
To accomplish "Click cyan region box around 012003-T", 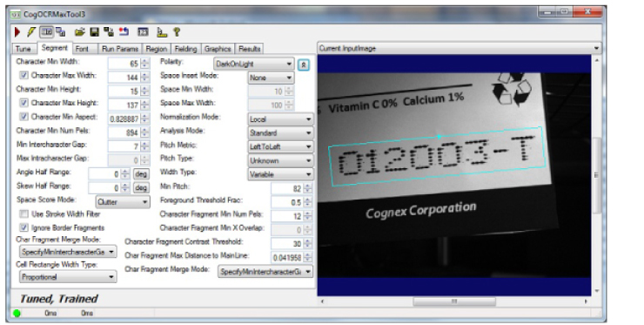I will point(438,157).
